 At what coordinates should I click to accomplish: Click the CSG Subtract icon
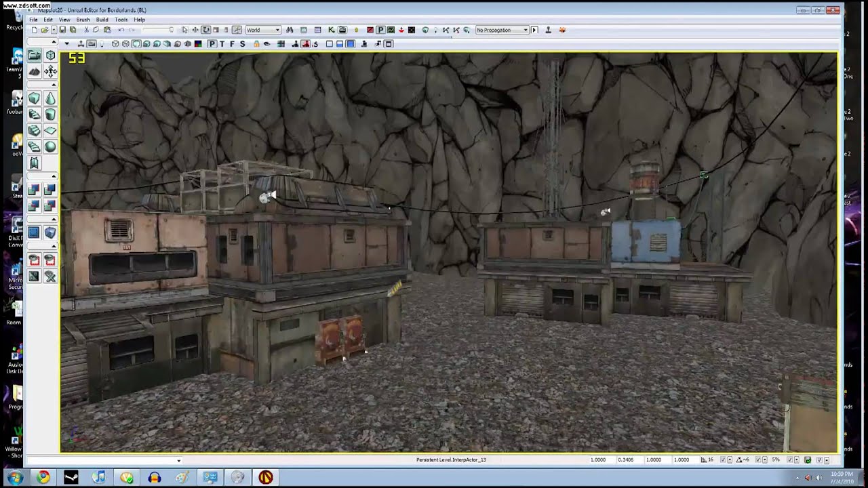point(50,190)
